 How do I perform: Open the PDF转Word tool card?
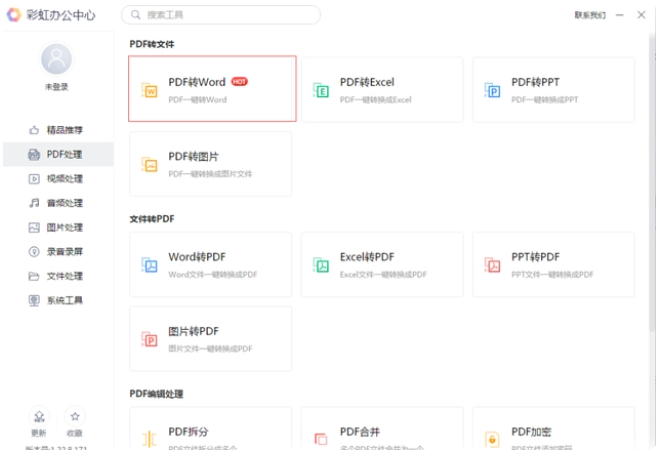click(x=212, y=89)
